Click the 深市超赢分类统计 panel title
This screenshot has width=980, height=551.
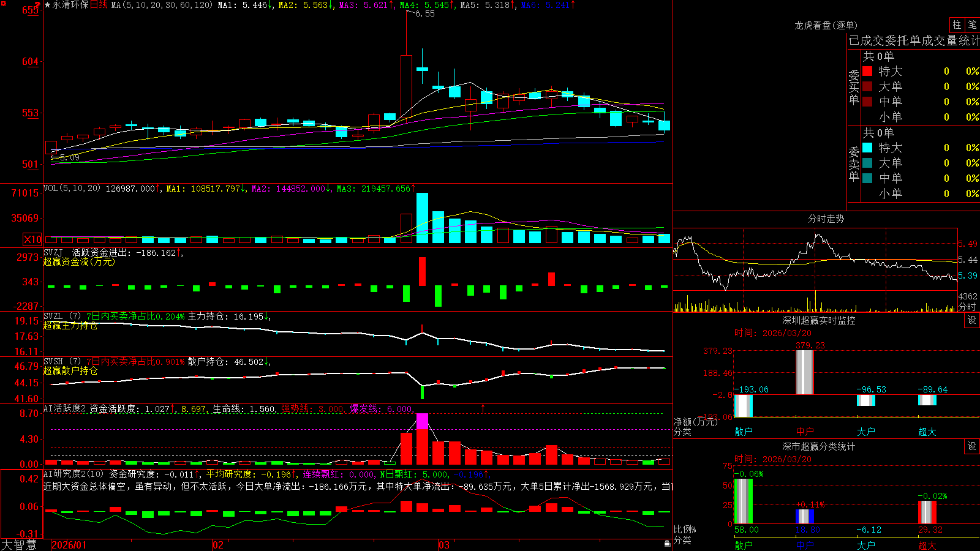click(x=818, y=446)
